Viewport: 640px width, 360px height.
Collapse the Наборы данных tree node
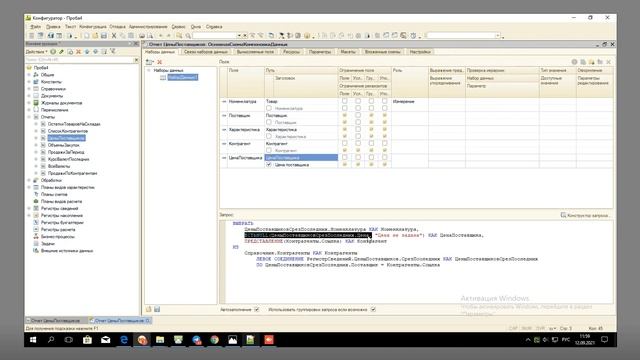pyautogui.click(x=149, y=70)
